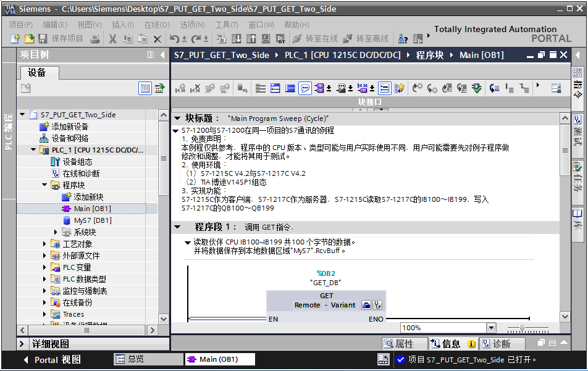Expand the 系统块 folder
The image size is (588, 371).
[x=56, y=232]
